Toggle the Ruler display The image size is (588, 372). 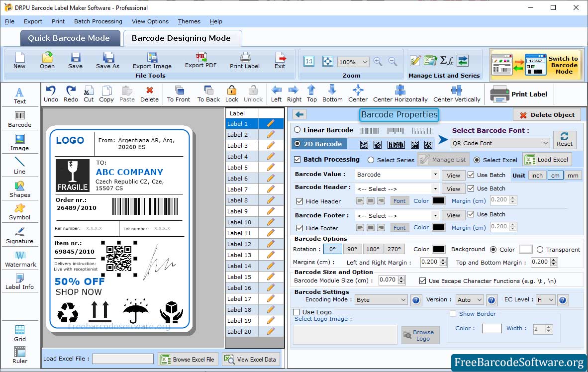19,355
